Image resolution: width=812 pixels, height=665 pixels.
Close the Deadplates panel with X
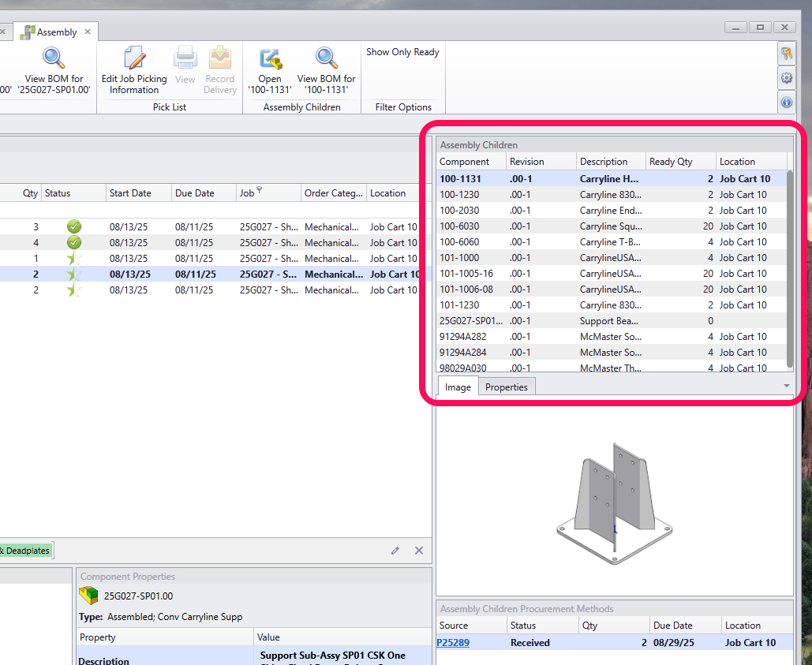(x=419, y=551)
